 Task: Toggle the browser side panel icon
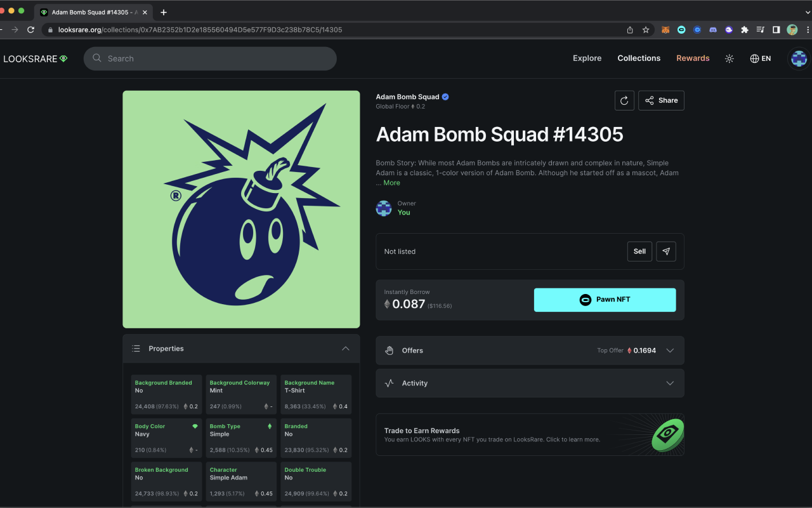pos(776,30)
